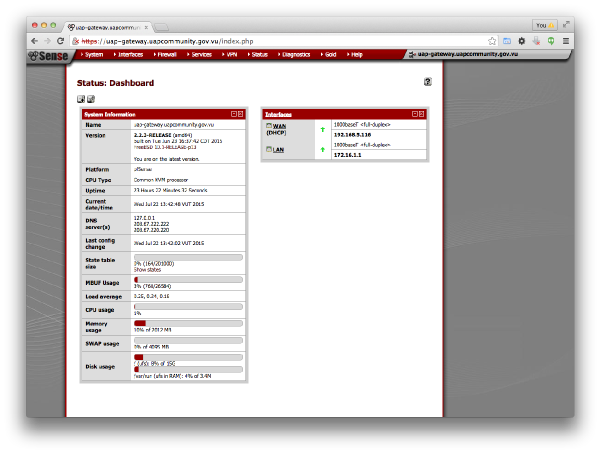Click the SWAP usage progress bar

(188, 340)
